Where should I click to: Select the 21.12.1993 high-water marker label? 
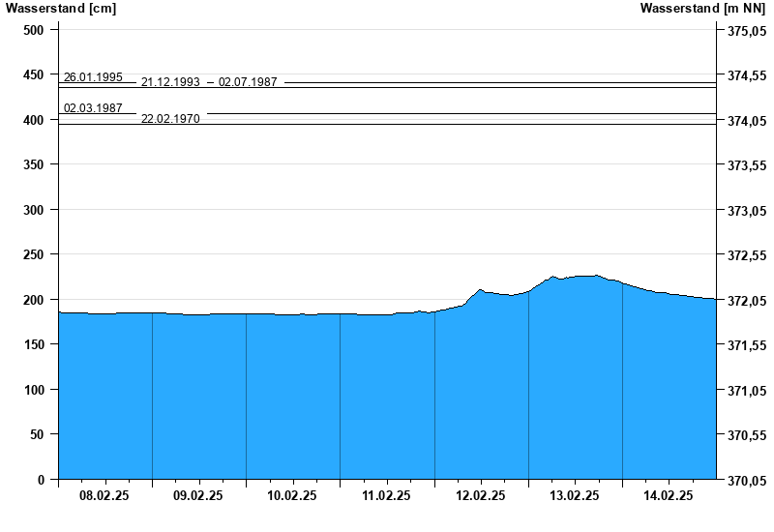[170, 83]
